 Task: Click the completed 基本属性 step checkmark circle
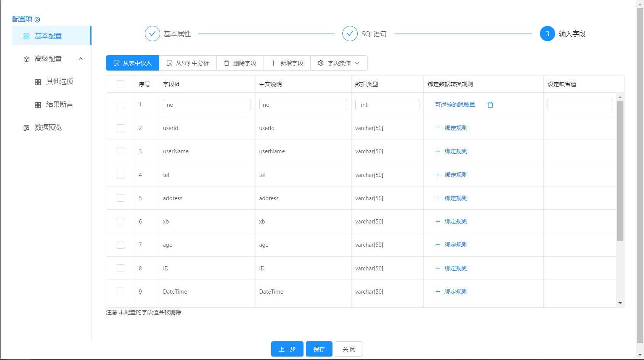(x=152, y=34)
